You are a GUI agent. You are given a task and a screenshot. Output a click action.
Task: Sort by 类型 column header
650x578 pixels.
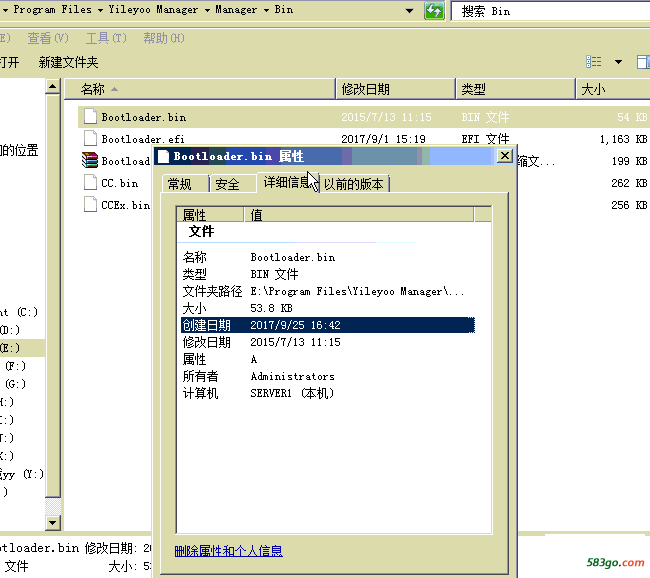[515, 89]
